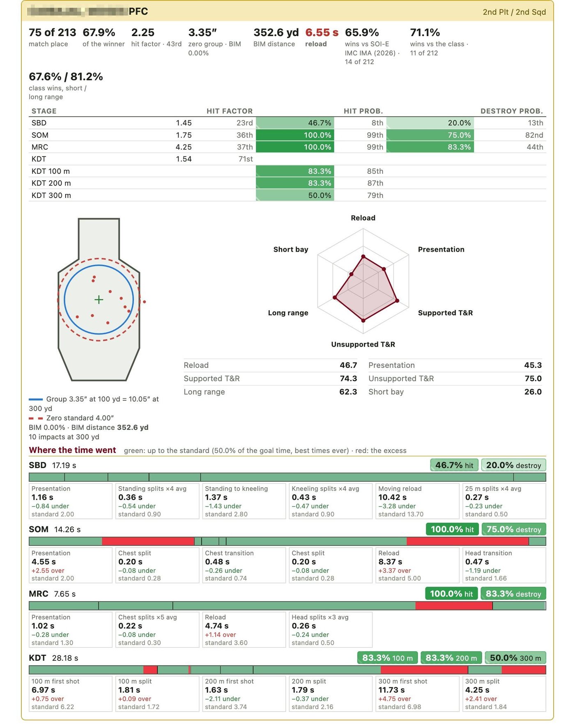Click the KDT 28.18 s stage heading
The width and height of the screenshot is (575, 728).
pyautogui.click(x=53, y=658)
